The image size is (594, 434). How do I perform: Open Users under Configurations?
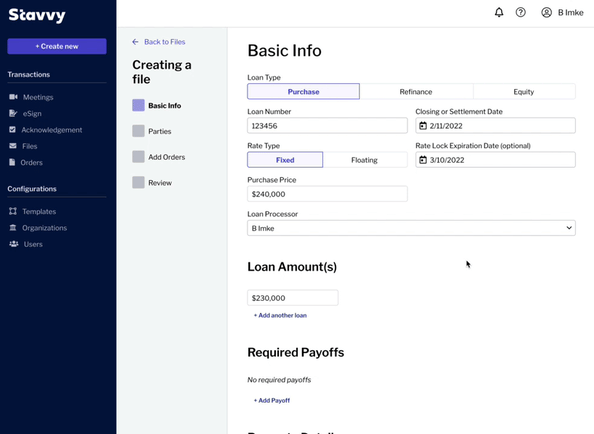33,244
